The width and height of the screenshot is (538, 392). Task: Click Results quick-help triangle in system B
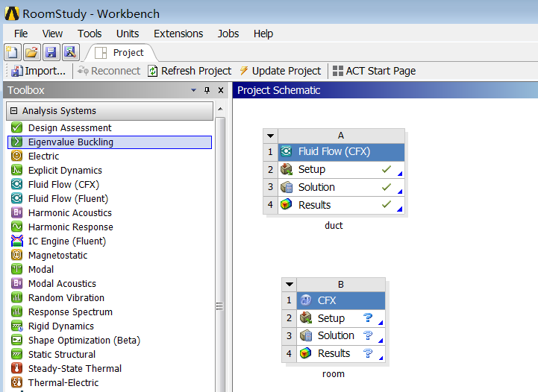381,358
